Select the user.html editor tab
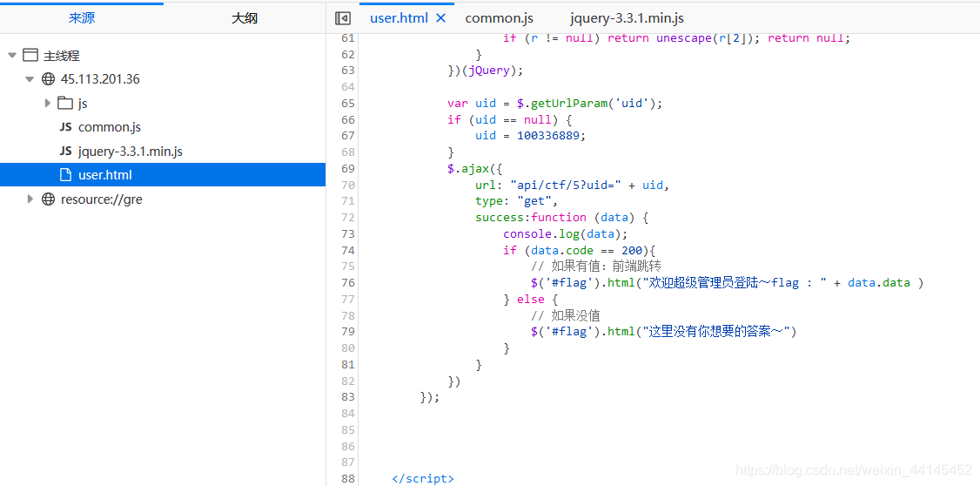The width and height of the screenshot is (980, 486). pos(399,18)
